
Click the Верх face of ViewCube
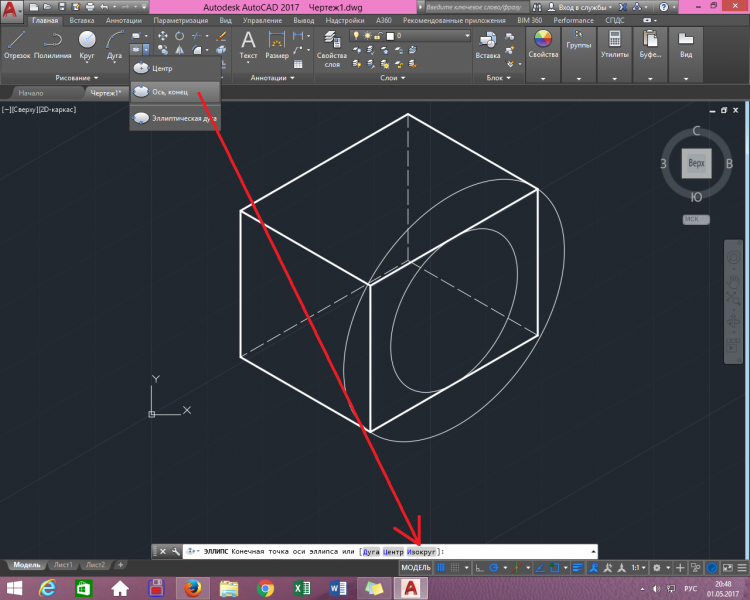[x=696, y=163]
